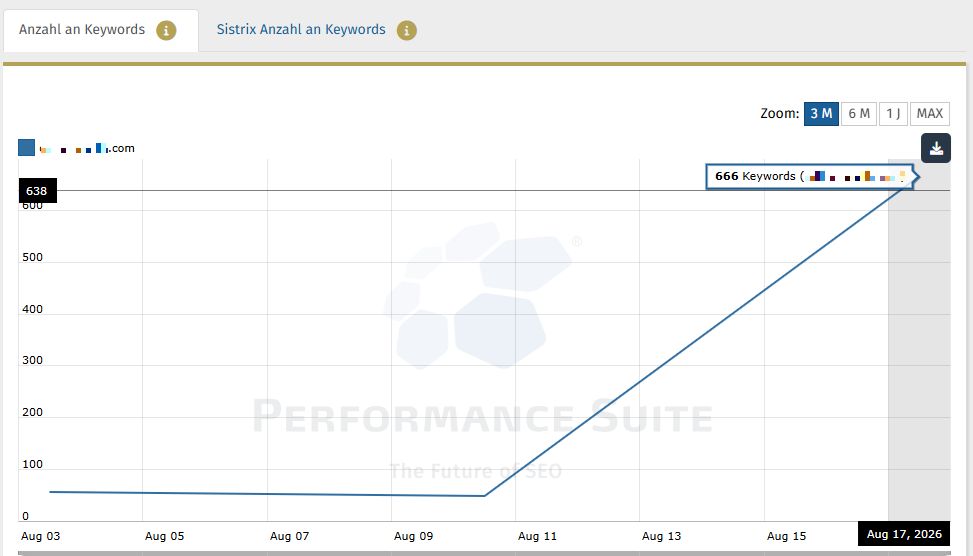Toggle the blue .com series legend swatch
This screenshot has width=973, height=556.
click(x=27, y=148)
